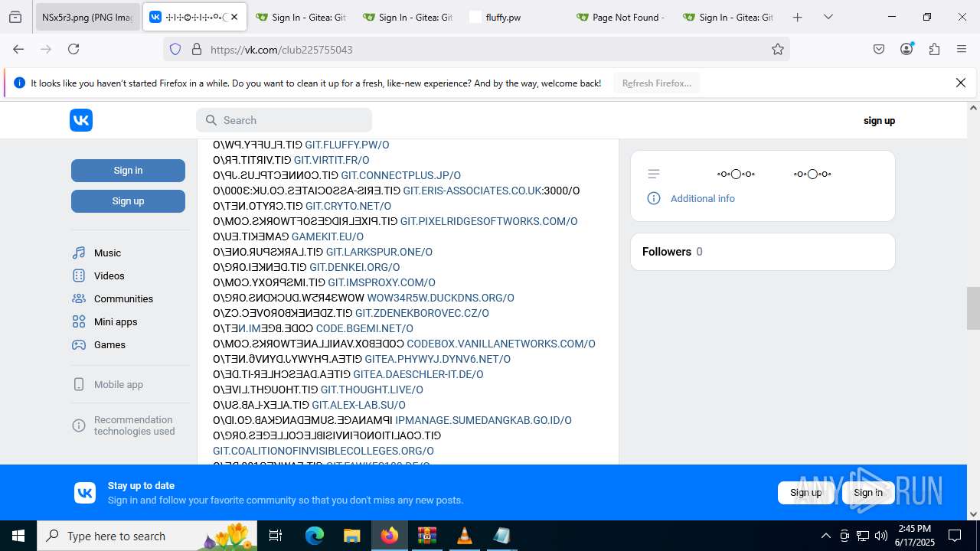Open the GIT.DENKEI.ORG/O link
Screen dimensions: 980x551
coord(354,267)
